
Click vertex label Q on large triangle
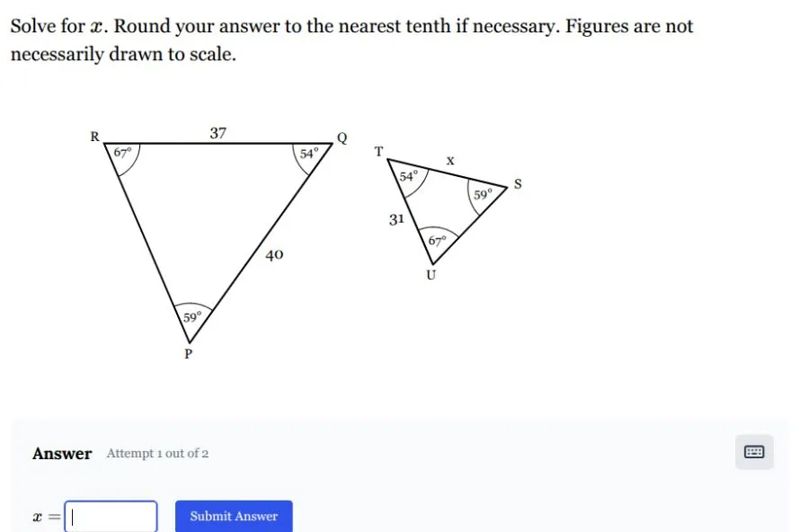pyautogui.click(x=342, y=137)
